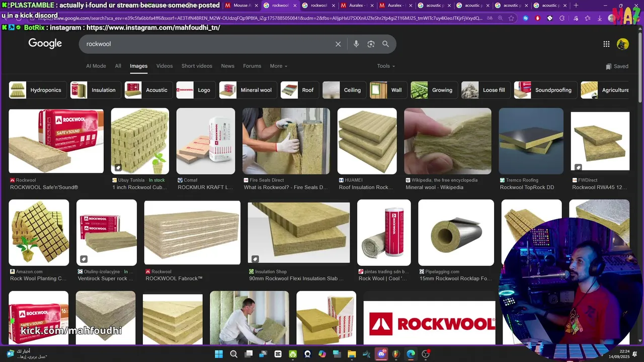Open the Google account avatar
Screen dimensions: 644x362
[623, 44]
